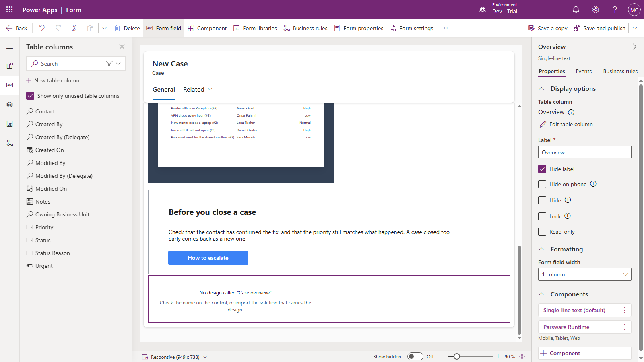Open the app launcher waffle menu
This screenshot has height=362, width=644.
(10, 10)
